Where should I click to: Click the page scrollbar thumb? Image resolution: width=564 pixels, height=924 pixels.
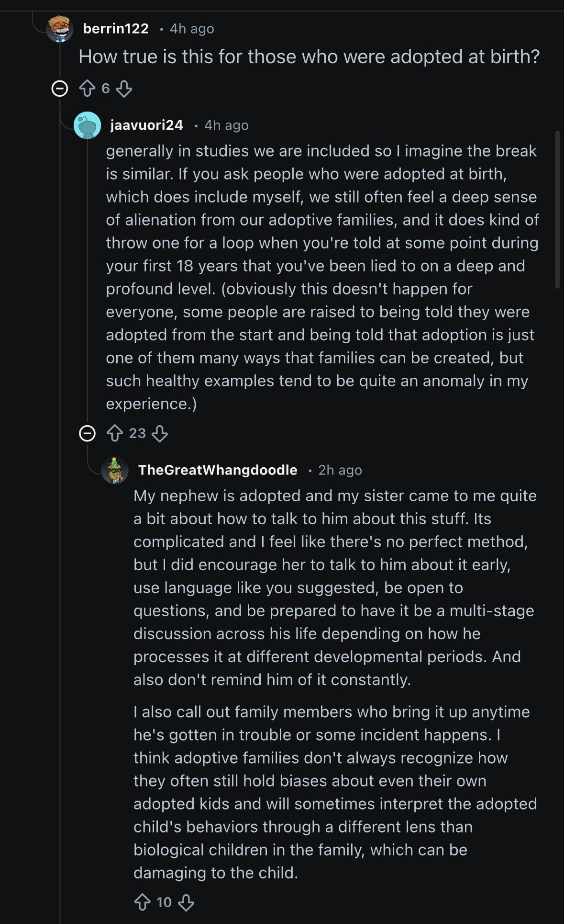click(557, 210)
